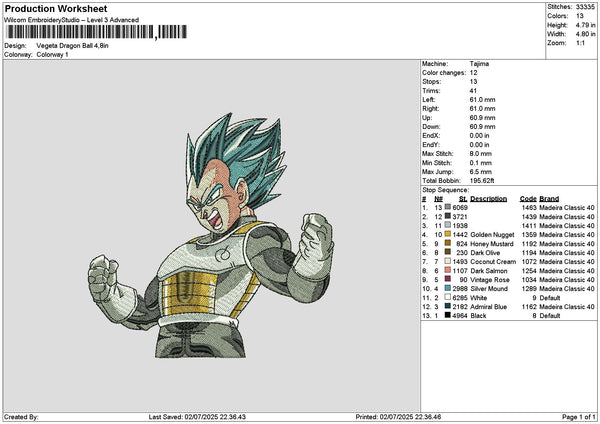Click the 'Admiral Blue' description text
Screen dimensions: 600x424
pos(488,307)
